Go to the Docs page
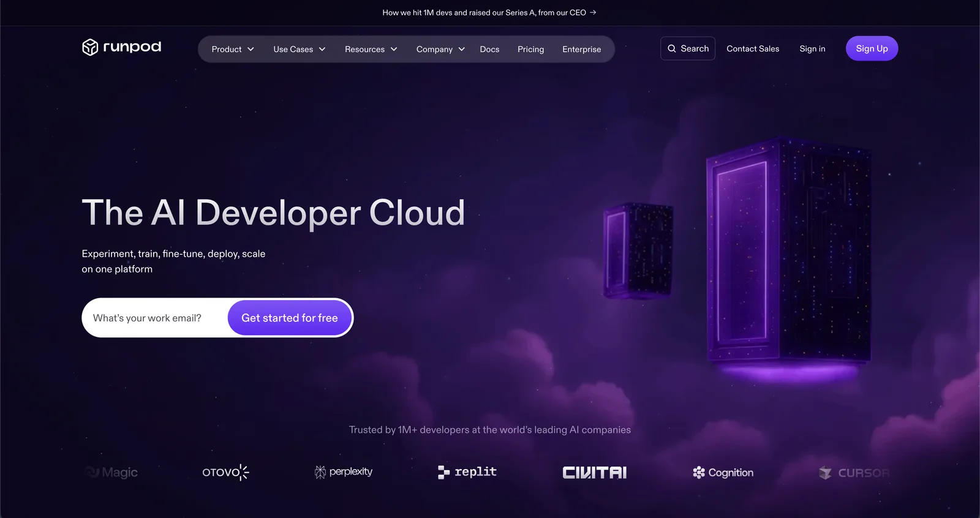980x518 pixels. tap(489, 49)
